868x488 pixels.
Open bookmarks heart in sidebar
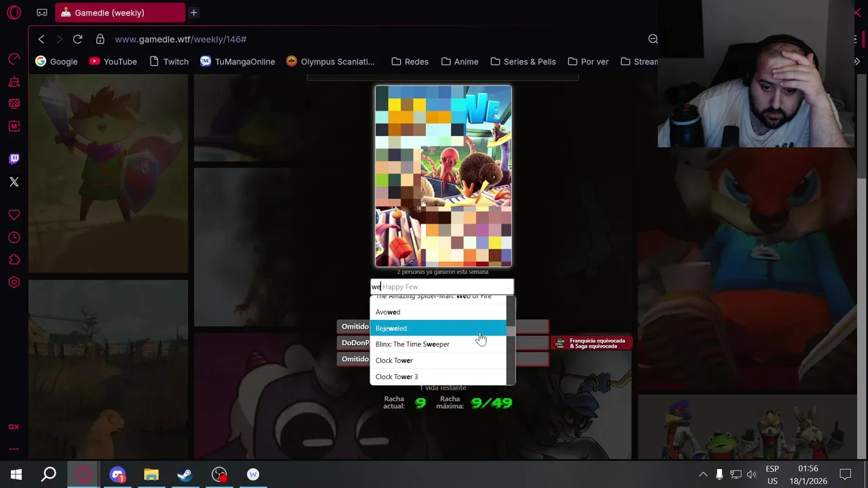14,215
